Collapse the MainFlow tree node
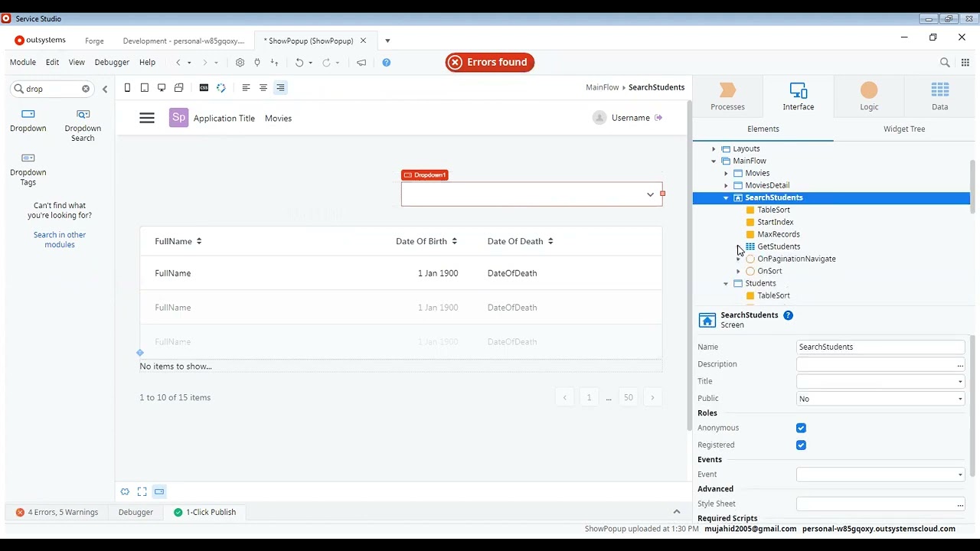The image size is (980, 551). (x=714, y=161)
